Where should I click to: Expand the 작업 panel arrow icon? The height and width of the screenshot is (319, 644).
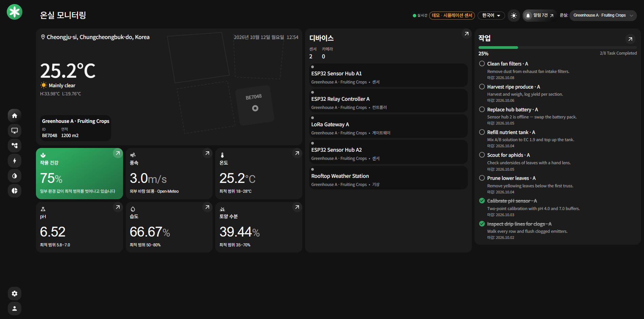click(630, 39)
